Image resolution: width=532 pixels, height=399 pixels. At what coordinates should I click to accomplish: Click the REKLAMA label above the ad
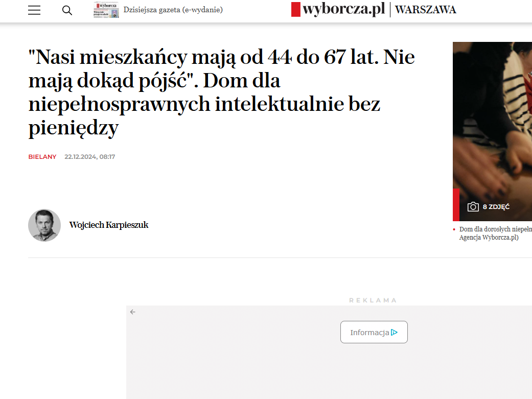click(373, 300)
